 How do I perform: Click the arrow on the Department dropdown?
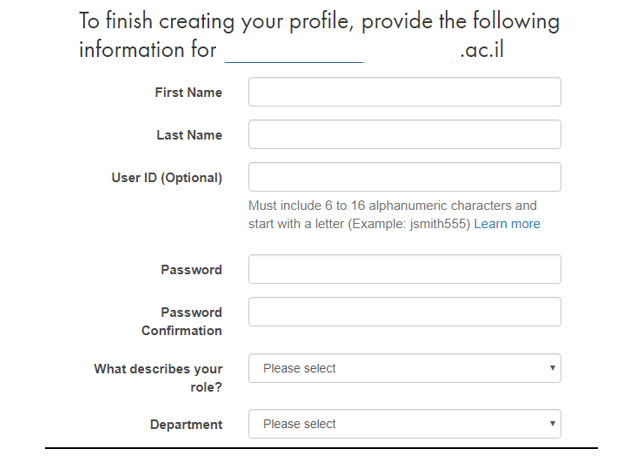coord(552,424)
